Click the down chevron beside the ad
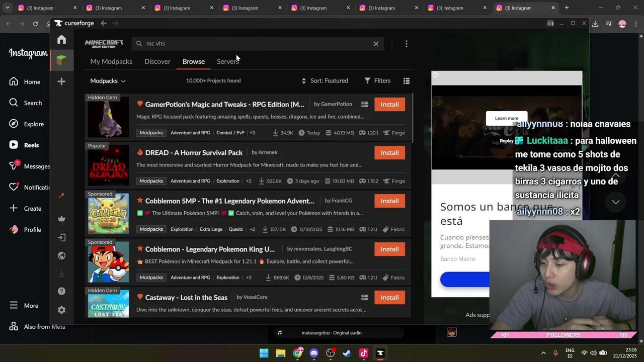This screenshot has width=644, height=362. (x=615, y=202)
